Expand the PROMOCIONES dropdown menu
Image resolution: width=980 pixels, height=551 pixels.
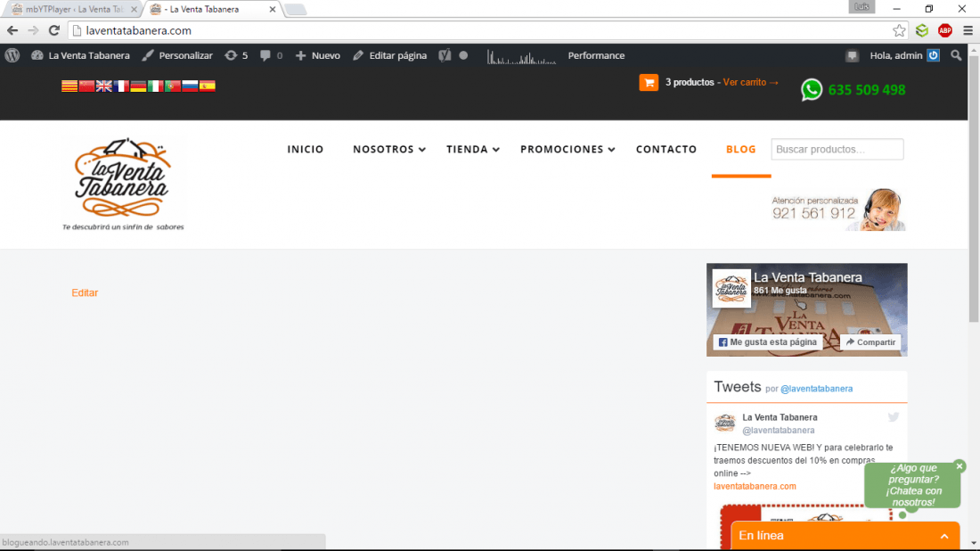point(568,149)
